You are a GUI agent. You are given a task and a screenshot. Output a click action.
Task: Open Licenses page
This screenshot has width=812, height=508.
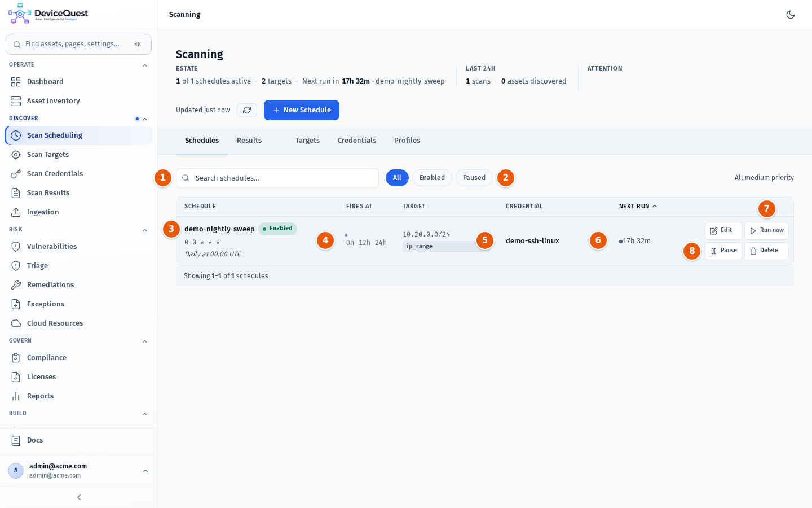pos(79,377)
